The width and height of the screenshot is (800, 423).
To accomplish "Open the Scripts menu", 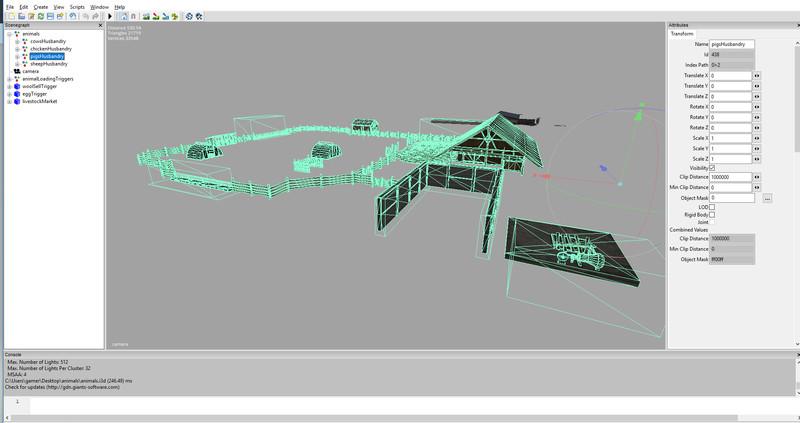I will (x=77, y=6).
